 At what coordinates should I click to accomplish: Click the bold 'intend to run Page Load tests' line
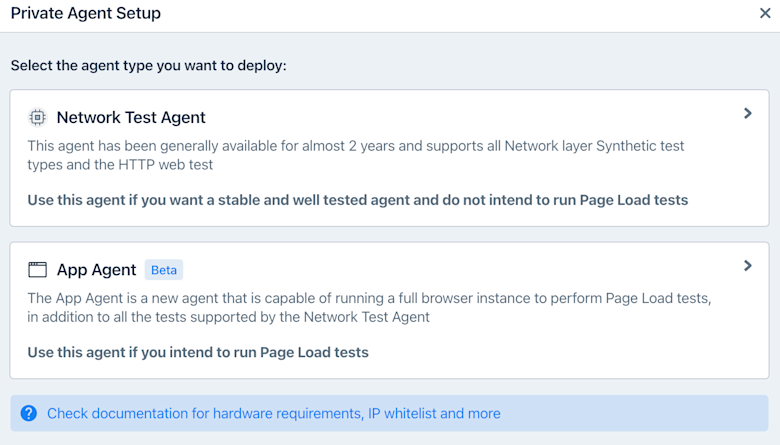(197, 352)
